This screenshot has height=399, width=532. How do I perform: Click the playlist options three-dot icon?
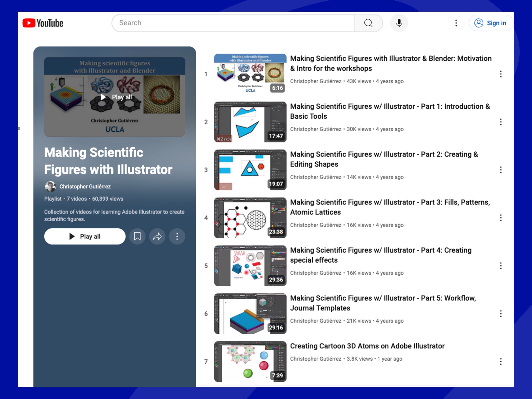point(177,236)
